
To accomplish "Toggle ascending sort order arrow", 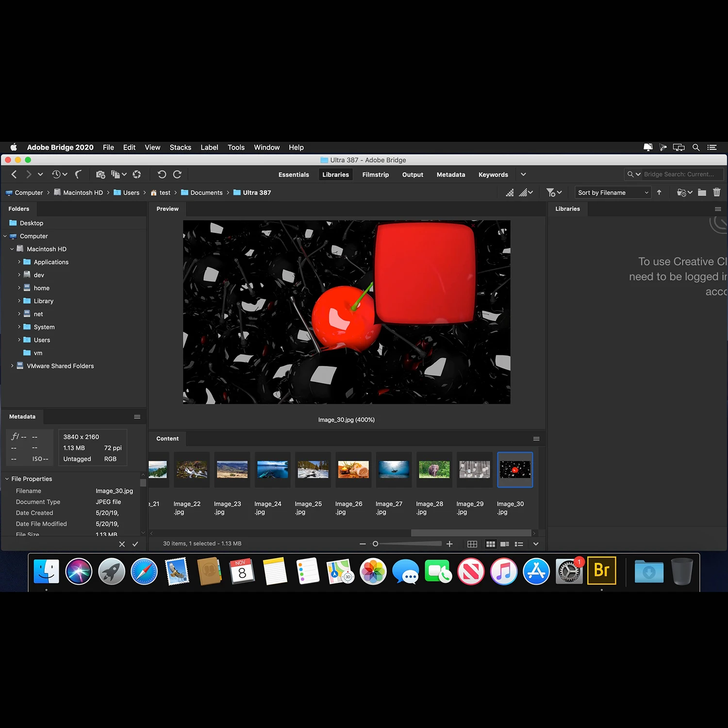I will tap(659, 193).
